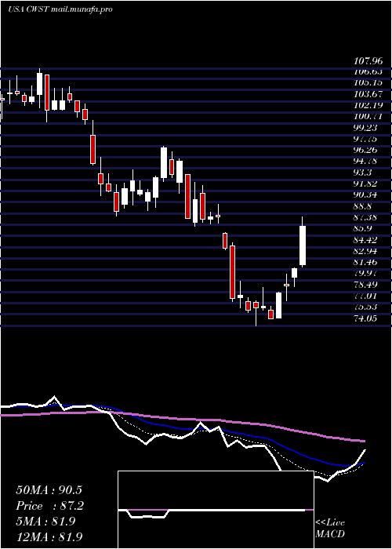Viewport: 392px width, 549px height.
Task: Click the '<<Live MACD' label
Action: (x=330, y=528)
